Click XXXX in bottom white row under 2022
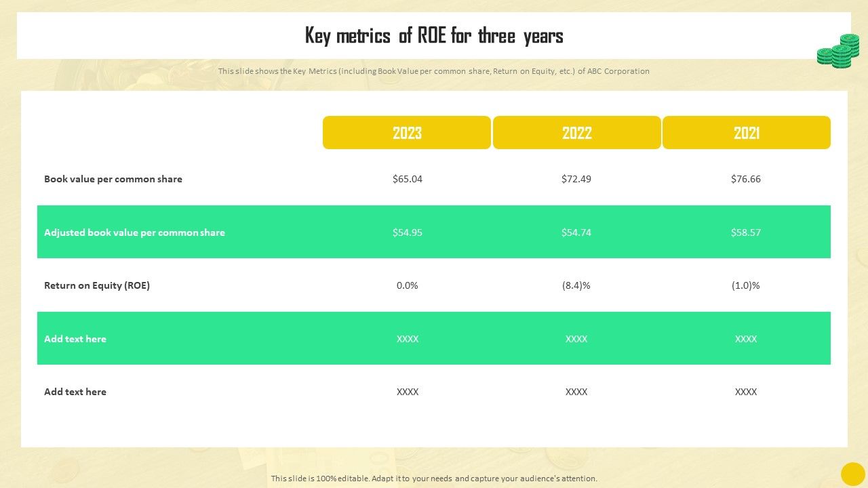The width and height of the screenshot is (868, 488). click(576, 392)
